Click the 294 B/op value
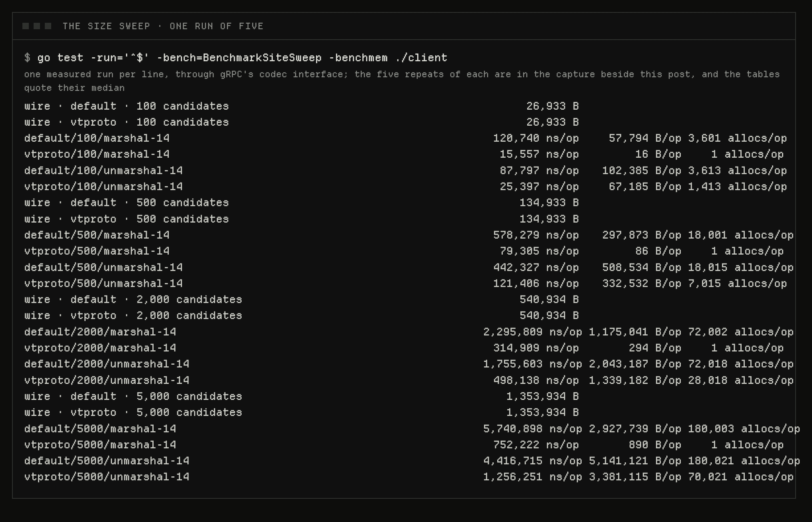Viewport: 812px width, 522px height. click(655, 348)
